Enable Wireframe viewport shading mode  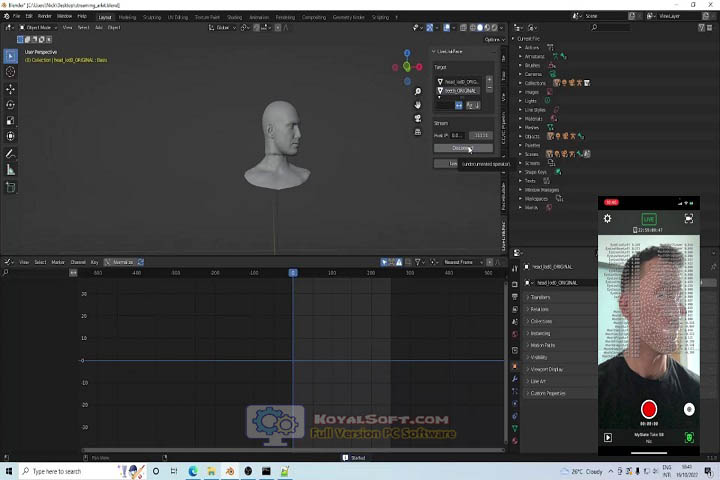tap(472, 28)
